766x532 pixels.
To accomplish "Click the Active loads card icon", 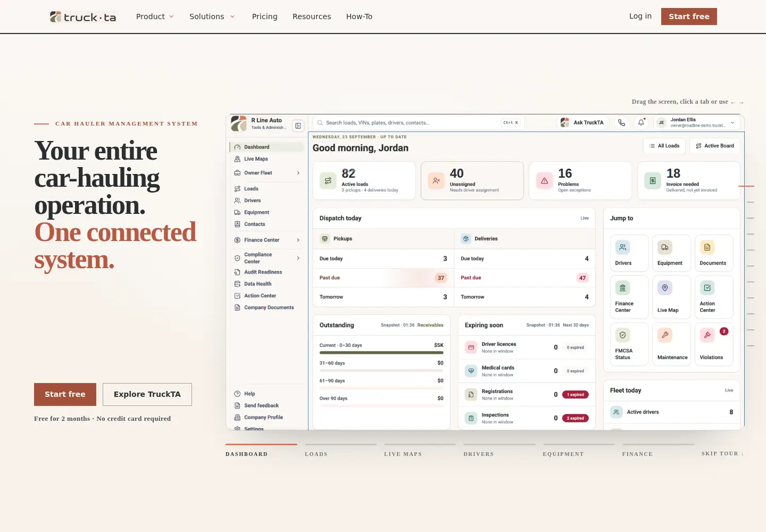I will 328,181.
